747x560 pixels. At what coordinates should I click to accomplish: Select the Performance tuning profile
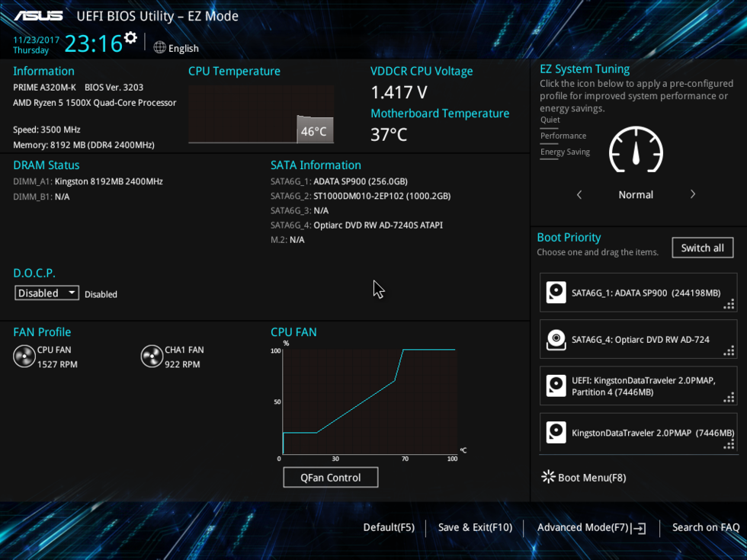coord(563,136)
